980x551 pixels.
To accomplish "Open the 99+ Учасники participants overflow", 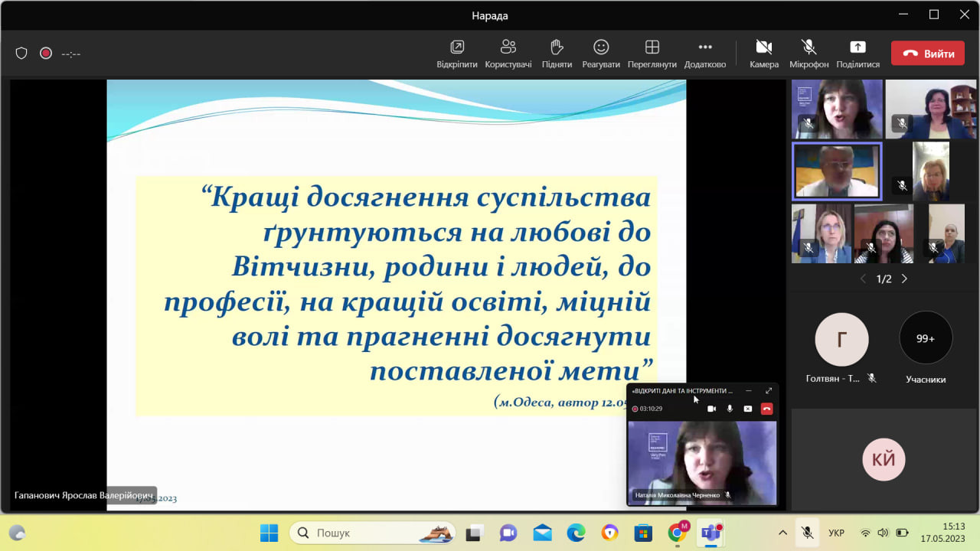I will click(x=926, y=338).
